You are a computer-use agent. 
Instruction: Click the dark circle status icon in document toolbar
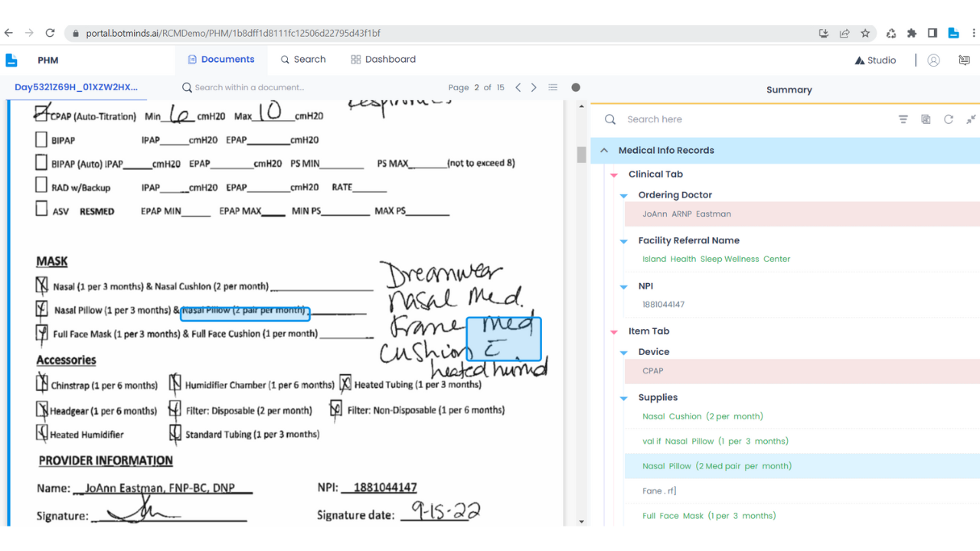click(576, 87)
